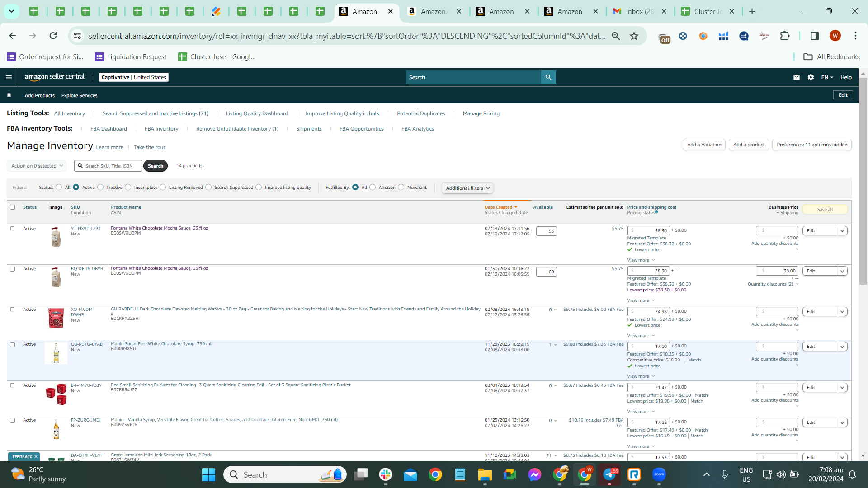
Task: Switch to the Cluster Jose sheet tab
Action: tap(708, 12)
